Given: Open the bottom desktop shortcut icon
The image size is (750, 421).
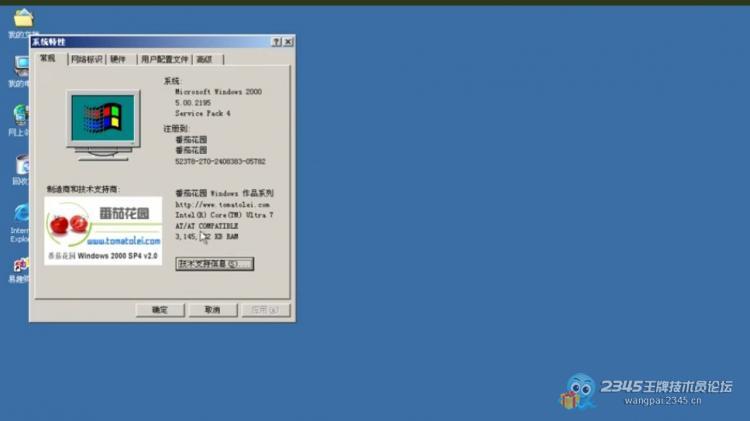Looking at the screenshot, I should (x=21, y=265).
